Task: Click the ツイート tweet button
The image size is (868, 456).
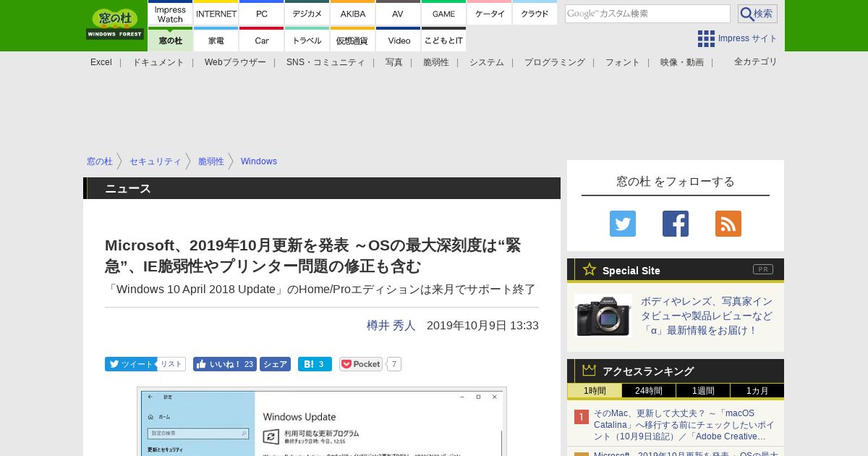Action: coord(129,364)
